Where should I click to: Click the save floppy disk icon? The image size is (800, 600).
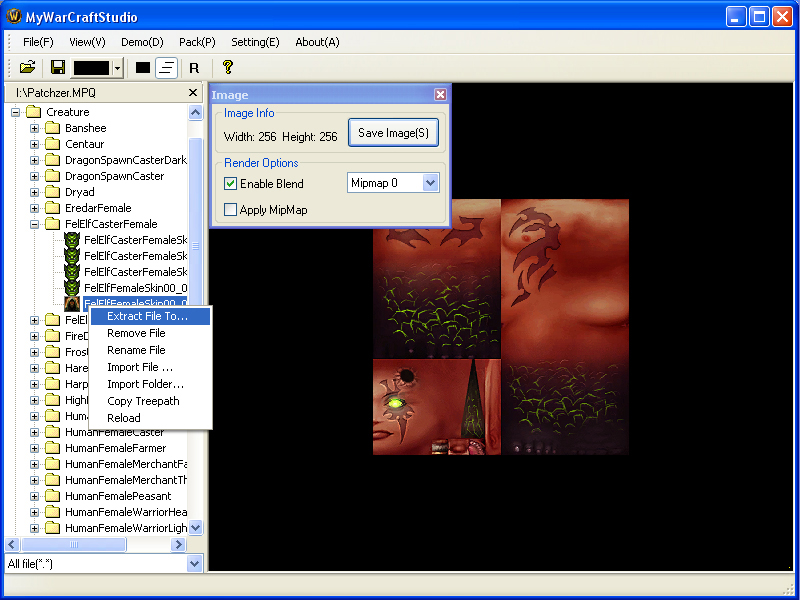click(58, 67)
